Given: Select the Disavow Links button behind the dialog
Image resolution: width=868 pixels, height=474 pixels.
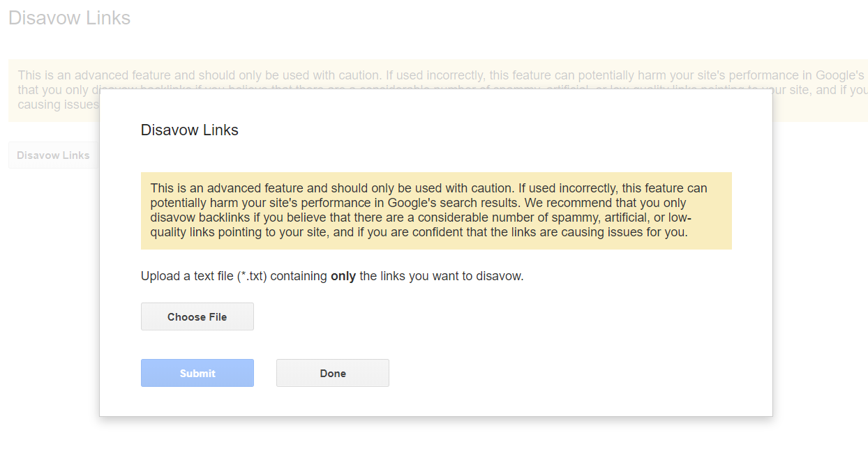Looking at the screenshot, I should pyautogui.click(x=52, y=155).
